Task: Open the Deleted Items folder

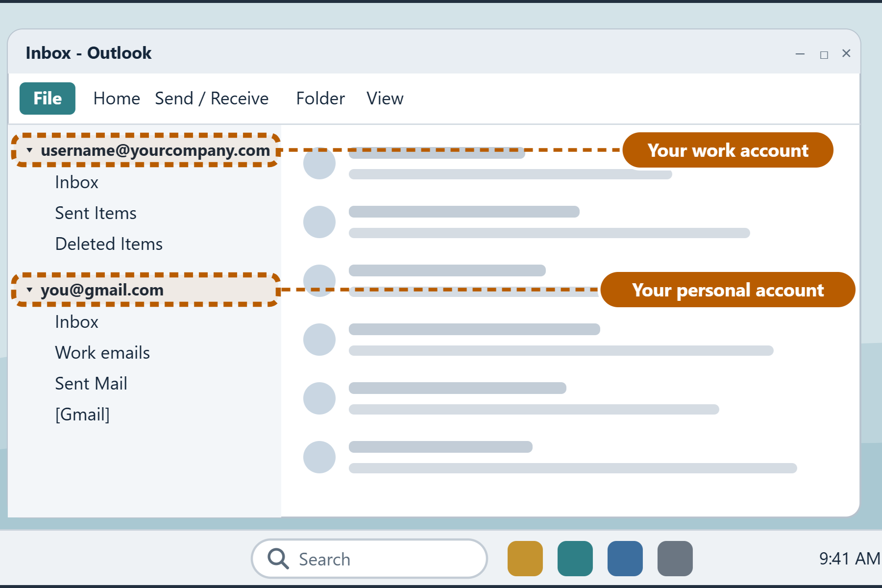Action: [109, 244]
